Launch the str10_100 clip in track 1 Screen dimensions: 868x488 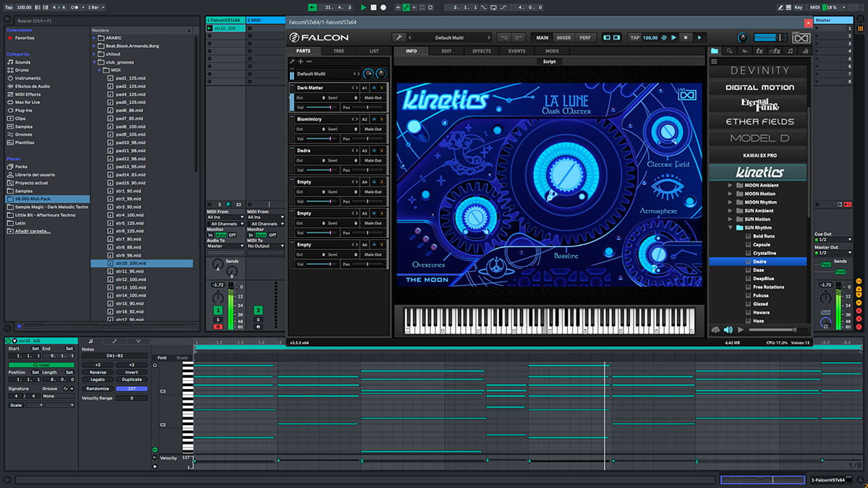tap(210, 28)
